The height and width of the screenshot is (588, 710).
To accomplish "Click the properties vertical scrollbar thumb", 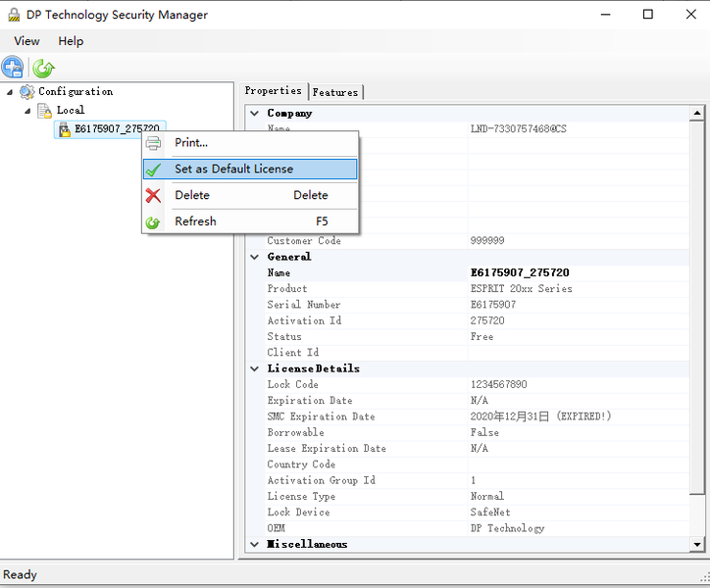I will click(697, 308).
